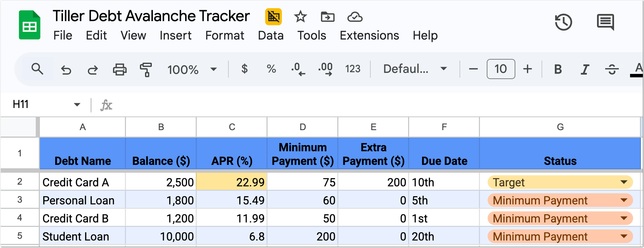
Task: Click the search menus magnifier icon
Action: click(x=37, y=69)
